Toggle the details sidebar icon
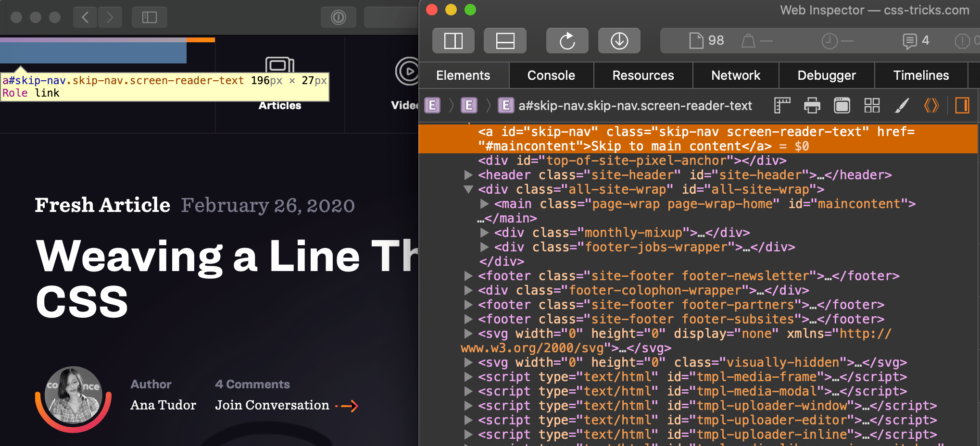 962,105
